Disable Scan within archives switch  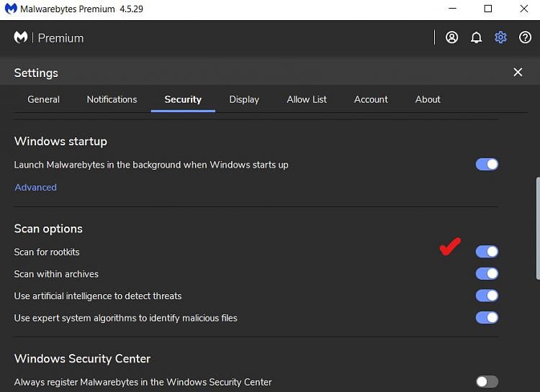487,273
